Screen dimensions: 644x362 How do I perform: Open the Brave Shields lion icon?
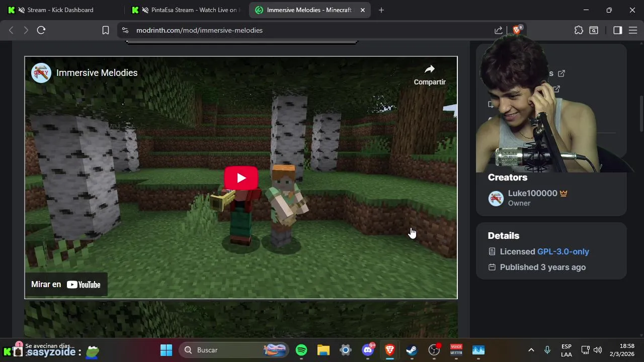(516, 30)
